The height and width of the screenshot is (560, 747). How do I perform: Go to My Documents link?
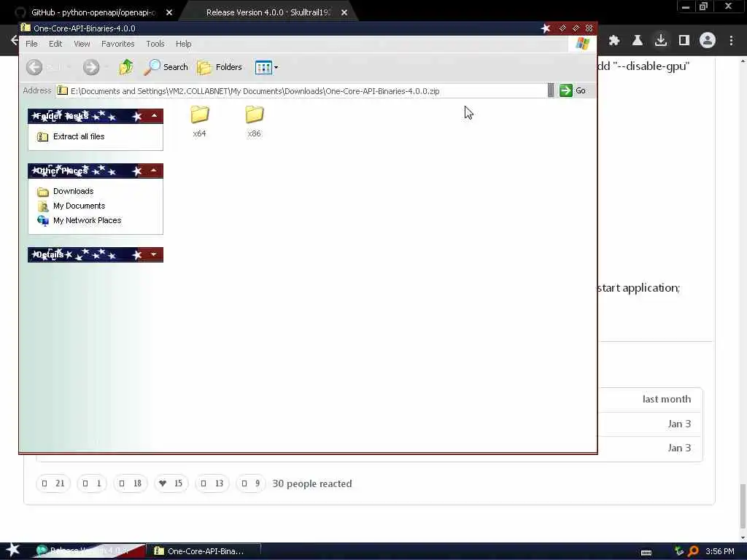pyautogui.click(x=79, y=206)
